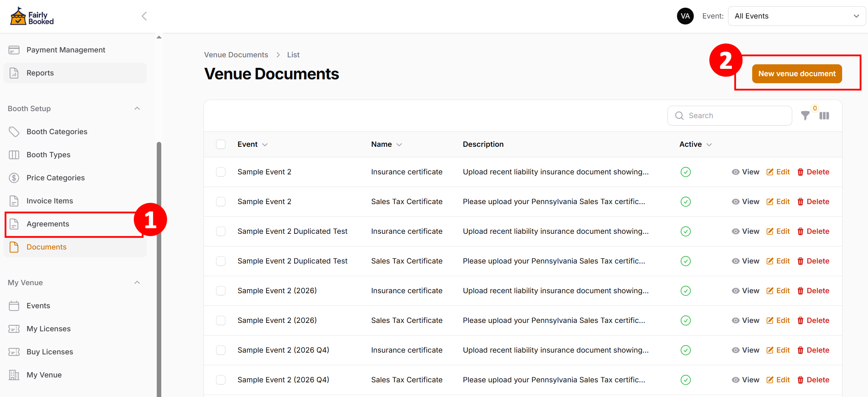This screenshot has width=868, height=397.
Task: Click the VA user avatar
Action: point(685,16)
